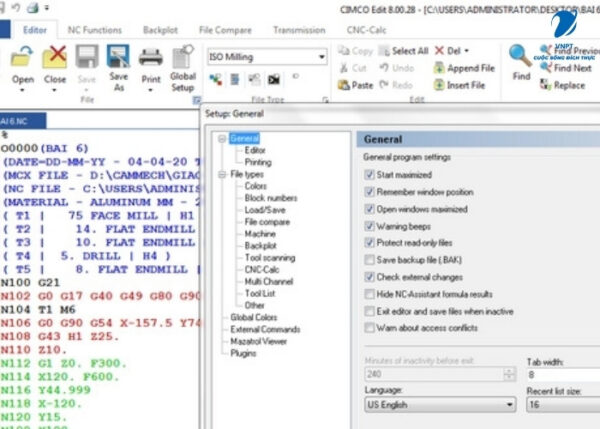Viewport: 600px width, 429px height.
Task: Click the blue document file type icon
Action: tap(235, 79)
